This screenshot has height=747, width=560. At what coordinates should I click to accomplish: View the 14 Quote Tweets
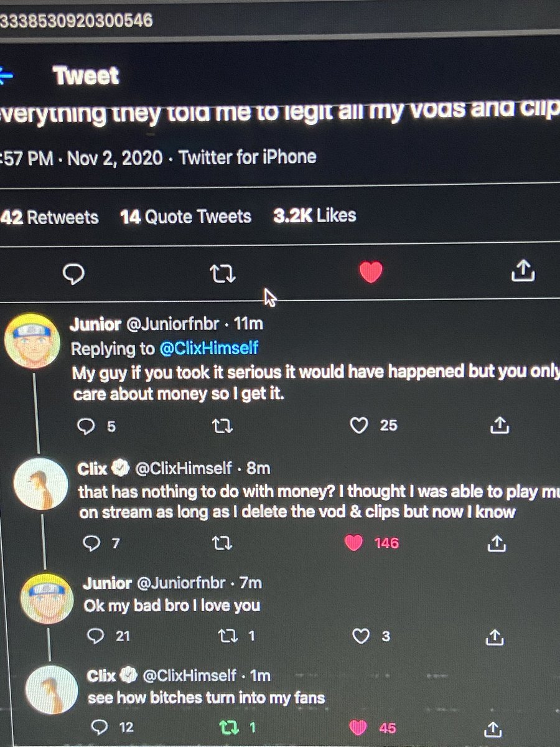(186, 217)
